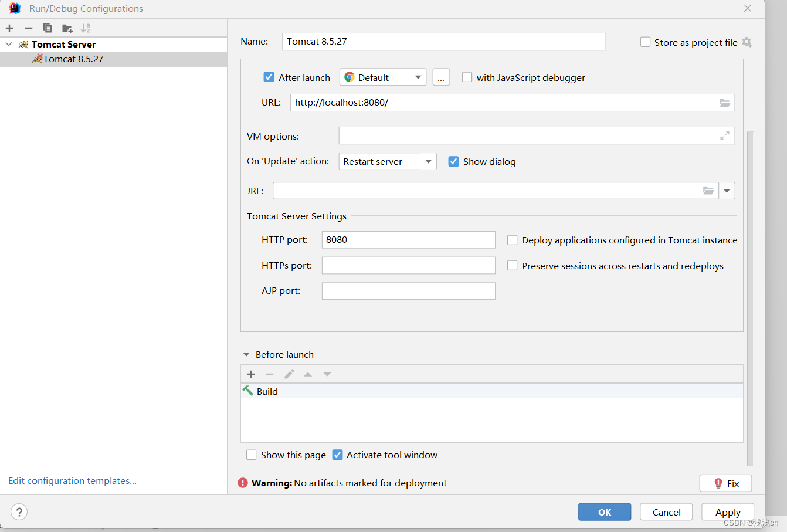Enable with JavaScript debugger
Viewport: 787px width, 532px height.
click(x=467, y=77)
